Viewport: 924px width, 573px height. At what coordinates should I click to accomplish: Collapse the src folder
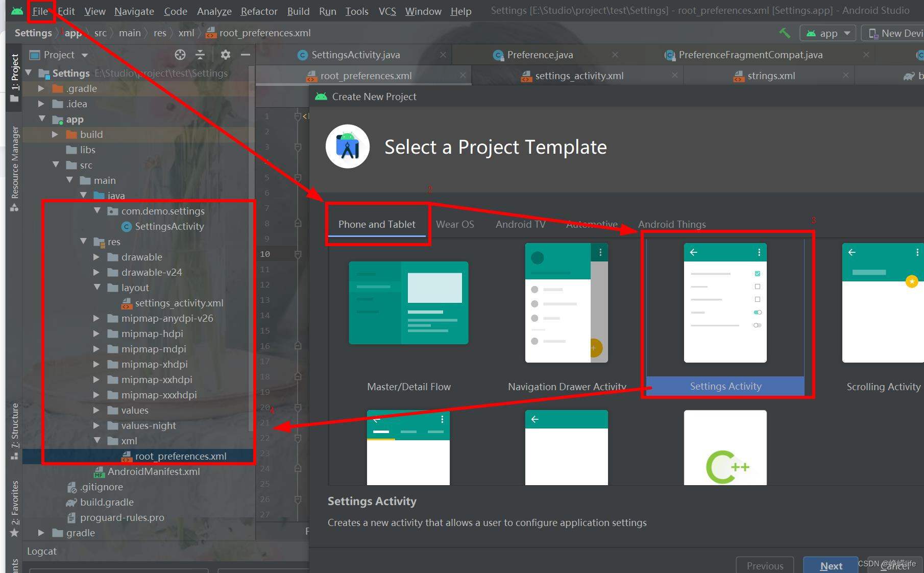(56, 164)
